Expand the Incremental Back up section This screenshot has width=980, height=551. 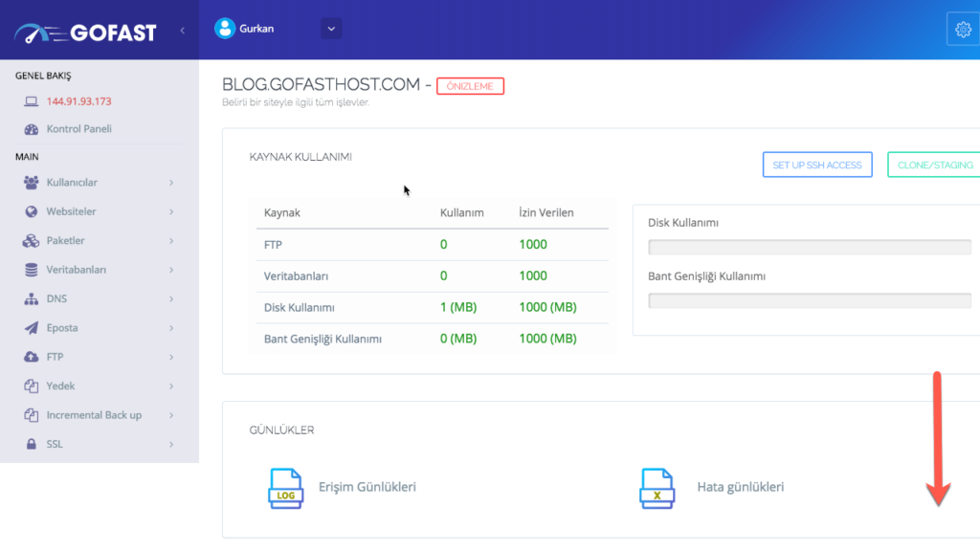click(96, 415)
